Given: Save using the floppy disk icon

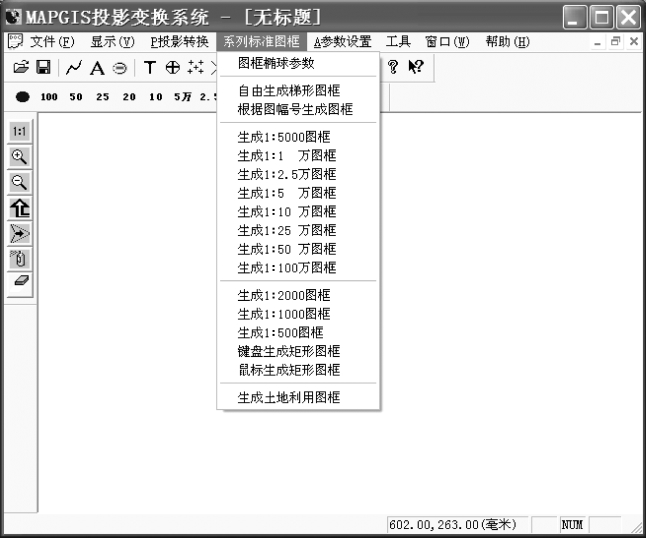Looking at the screenshot, I should click(x=43, y=67).
